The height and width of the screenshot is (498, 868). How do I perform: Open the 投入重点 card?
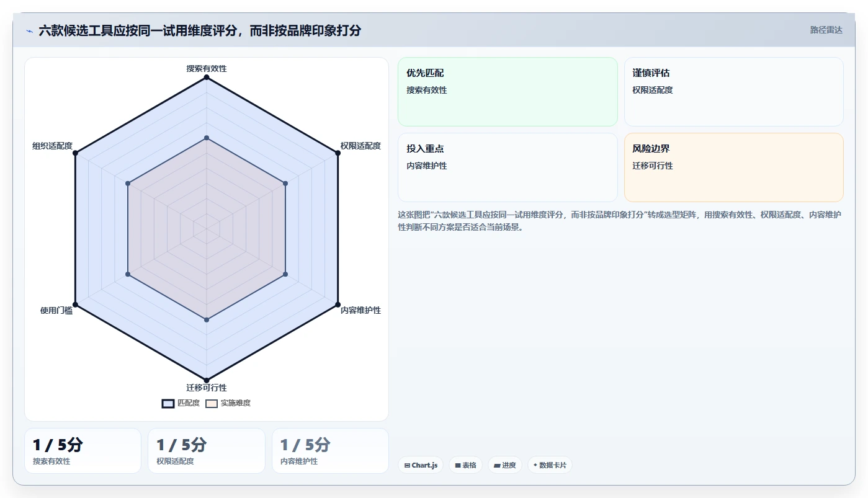[508, 167]
